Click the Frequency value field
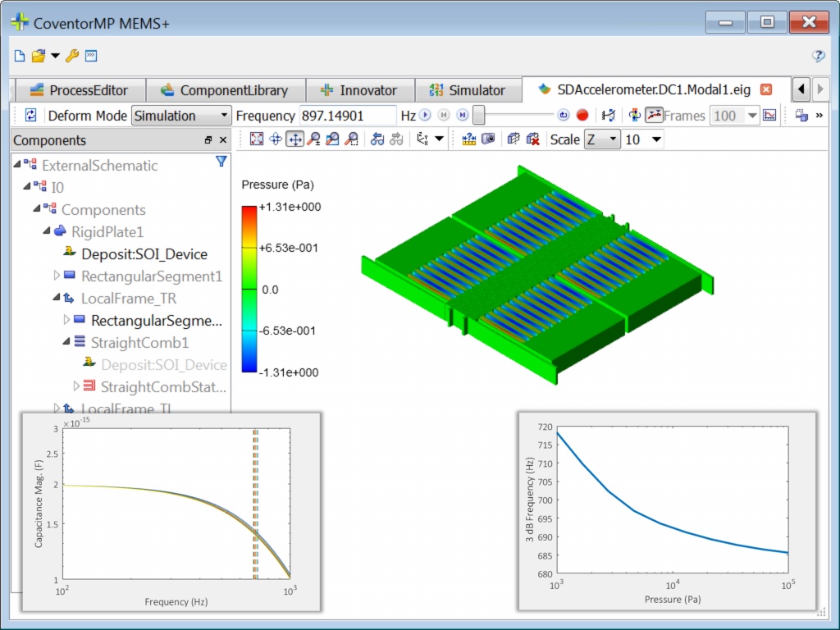The width and height of the screenshot is (840, 630). click(348, 116)
